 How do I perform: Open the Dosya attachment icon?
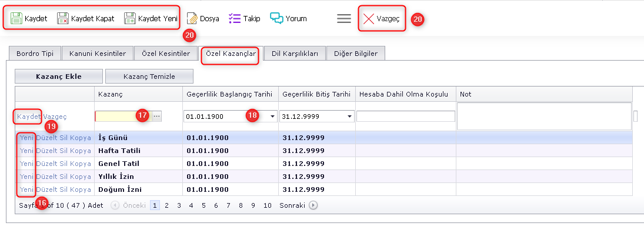coord(192,18)
